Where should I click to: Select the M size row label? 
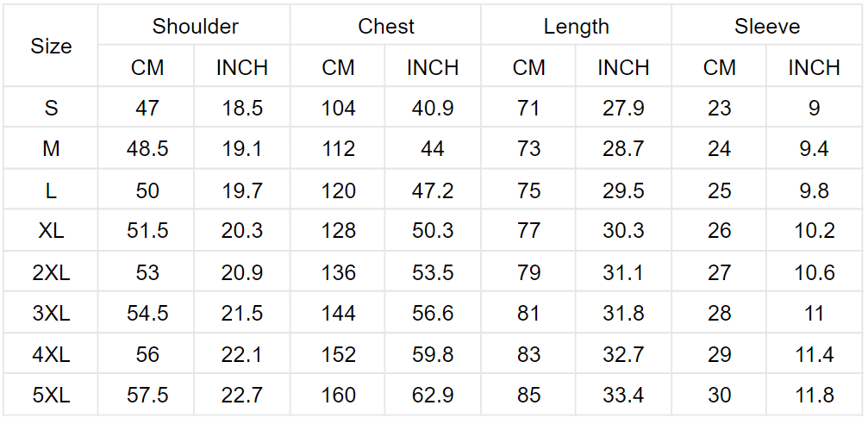[51, 148]
